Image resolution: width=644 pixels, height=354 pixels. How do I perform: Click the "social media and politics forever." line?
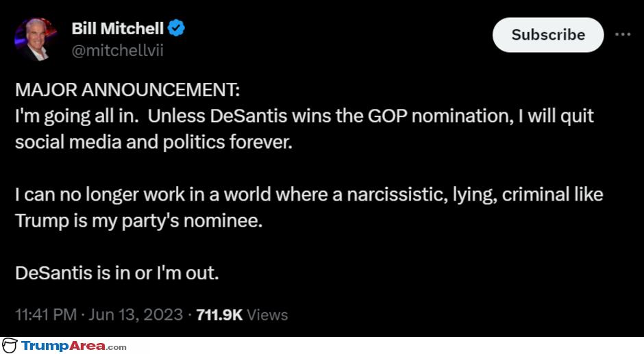[153, 142]
